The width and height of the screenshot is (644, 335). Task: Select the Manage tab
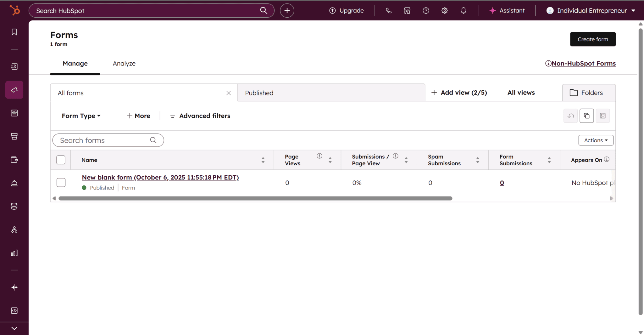coord(75,63)
